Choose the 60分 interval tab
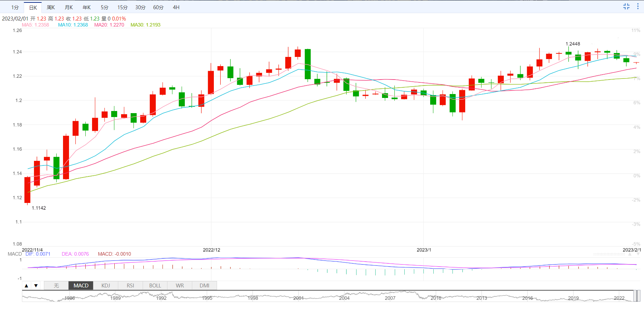The image size is (644, 309). pyautogui.click(x=158, y=7)
